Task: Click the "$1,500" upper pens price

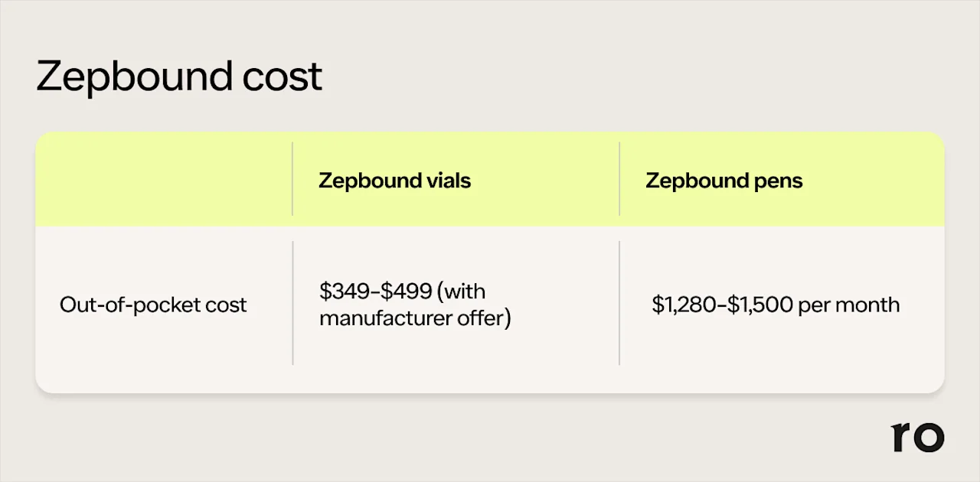Action: click(760, 305)
